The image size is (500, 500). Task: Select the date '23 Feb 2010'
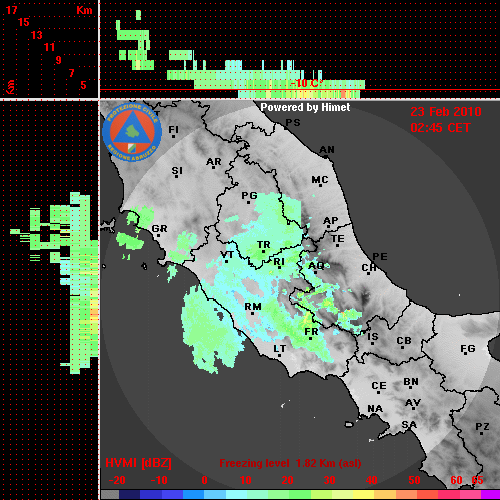point(446,112)
